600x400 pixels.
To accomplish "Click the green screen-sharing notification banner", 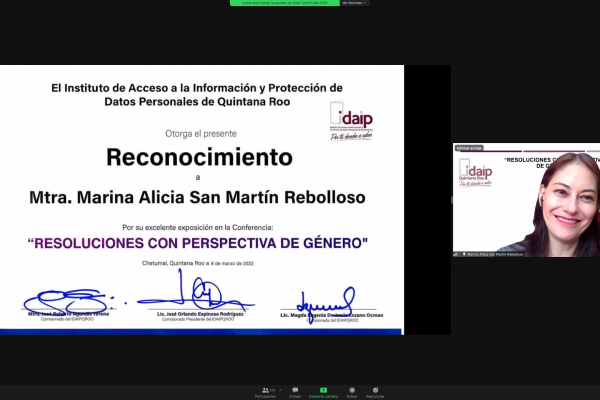I will 285,3.
